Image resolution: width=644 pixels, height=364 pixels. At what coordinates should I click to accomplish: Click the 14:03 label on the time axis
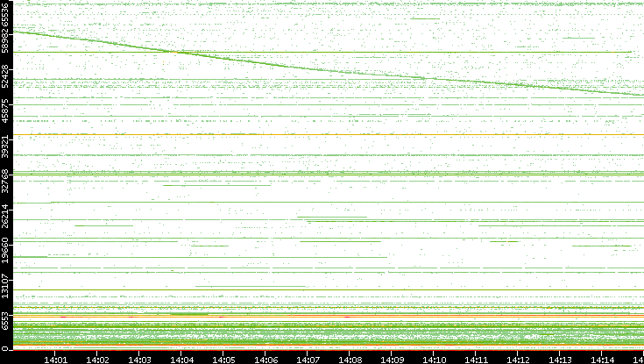(x=139, y=360)
